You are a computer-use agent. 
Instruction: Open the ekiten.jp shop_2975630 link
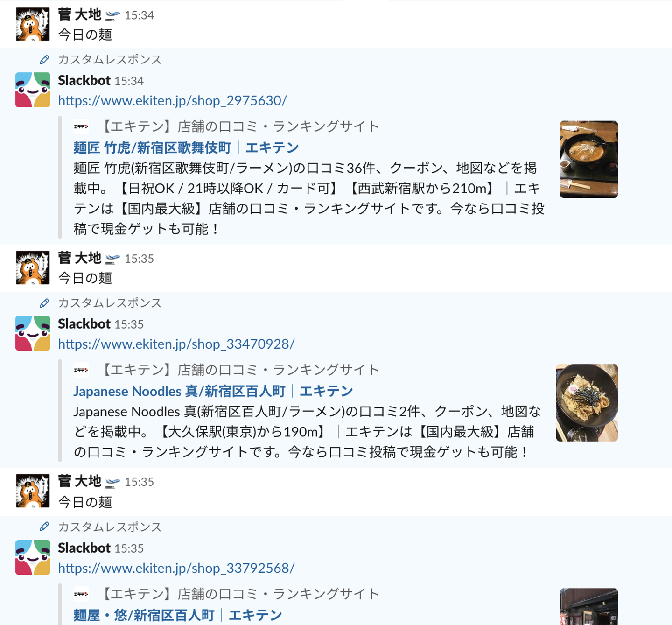pos(172,100)
